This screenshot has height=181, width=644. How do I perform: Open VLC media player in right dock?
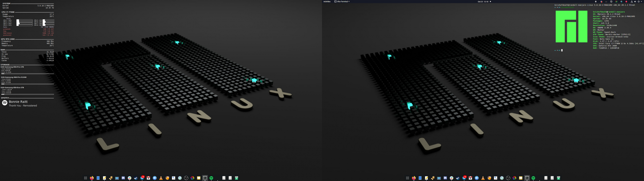pos(483,178)
